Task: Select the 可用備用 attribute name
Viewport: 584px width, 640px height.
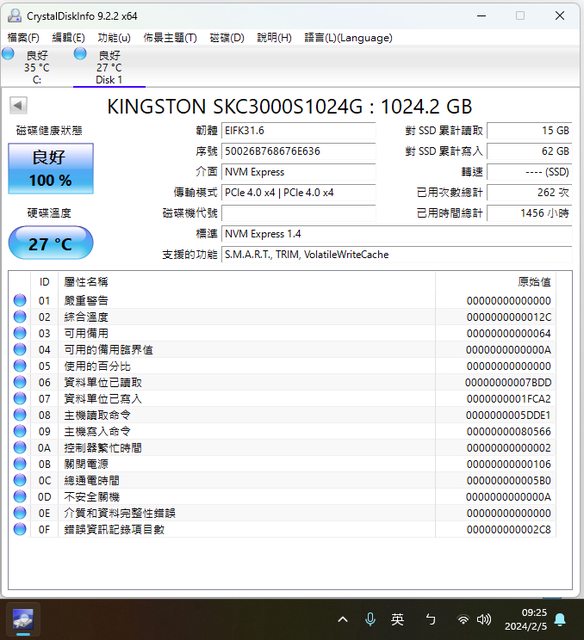Action: pos(86,333)
